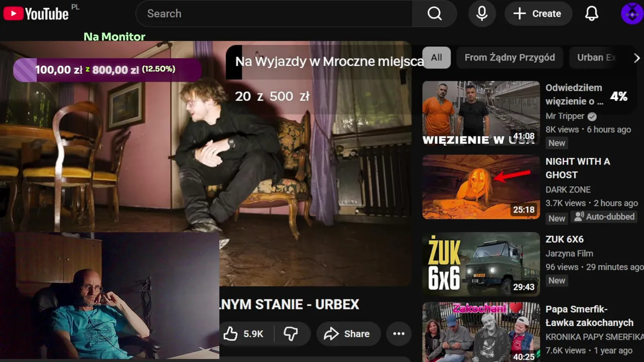The width and height of the screenshot is (644, 362).
Task: Click the 100,00 zł donation progress bar
Action: click(x=107, y=69)
